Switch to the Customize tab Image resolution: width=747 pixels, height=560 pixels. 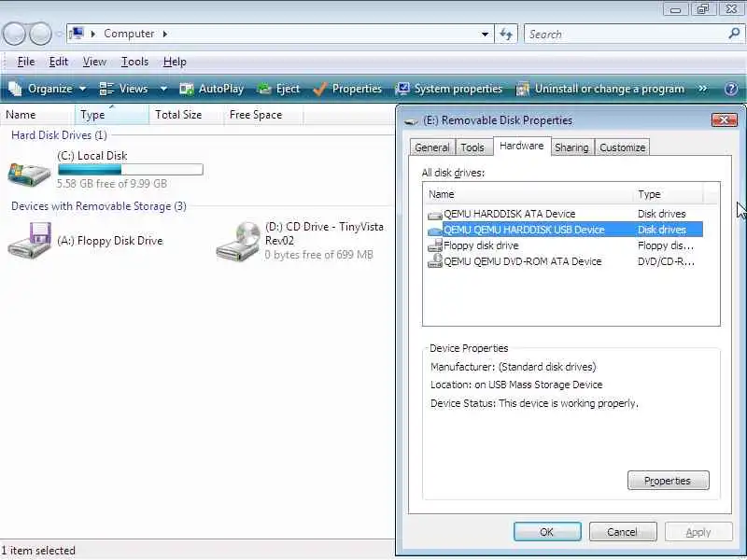click(x=622, y=147)
